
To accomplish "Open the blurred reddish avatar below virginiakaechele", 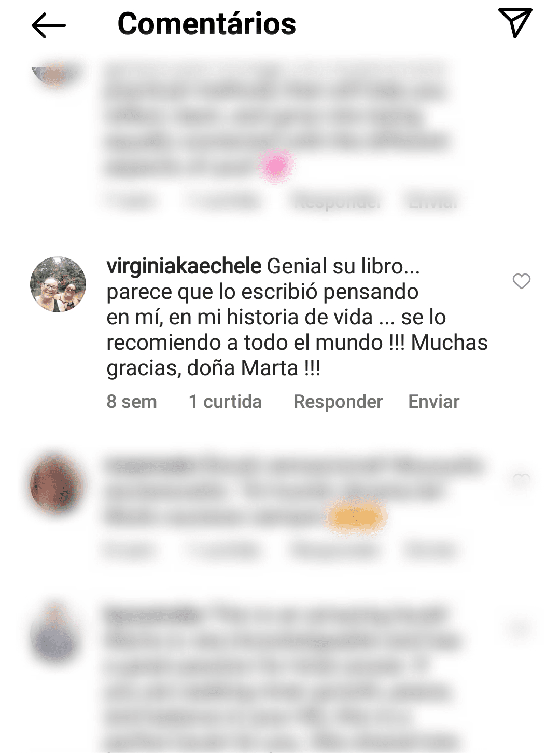I will coord(57,485).
